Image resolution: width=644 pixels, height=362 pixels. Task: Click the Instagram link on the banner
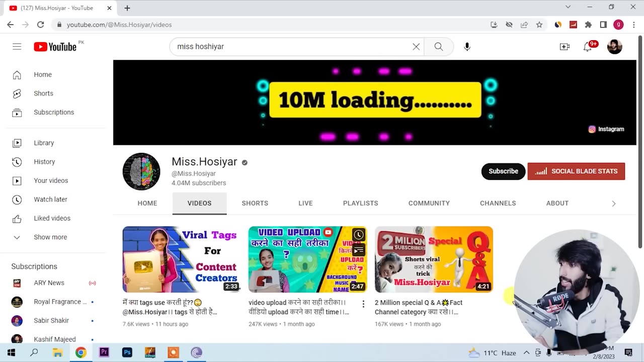[x=606, y=129]
